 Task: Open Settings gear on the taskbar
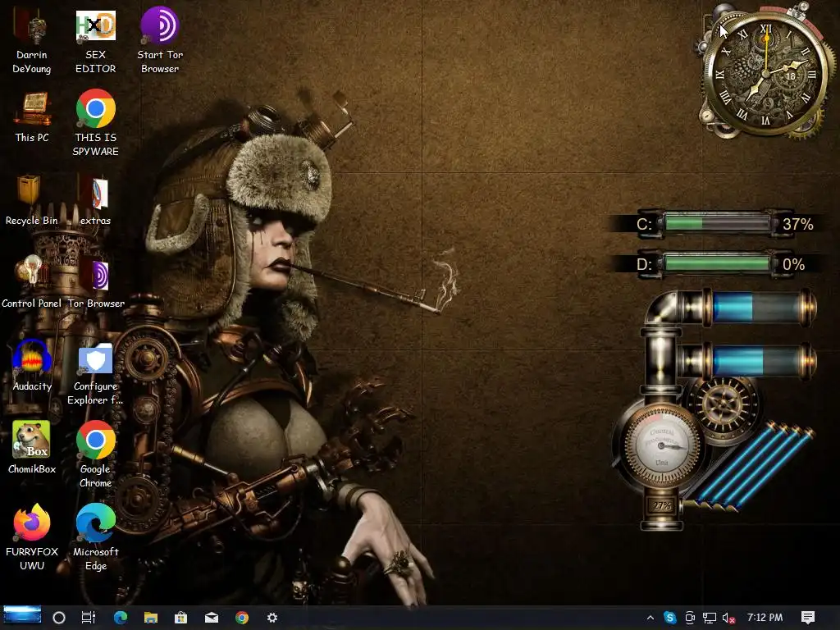[x=272, y=618]
